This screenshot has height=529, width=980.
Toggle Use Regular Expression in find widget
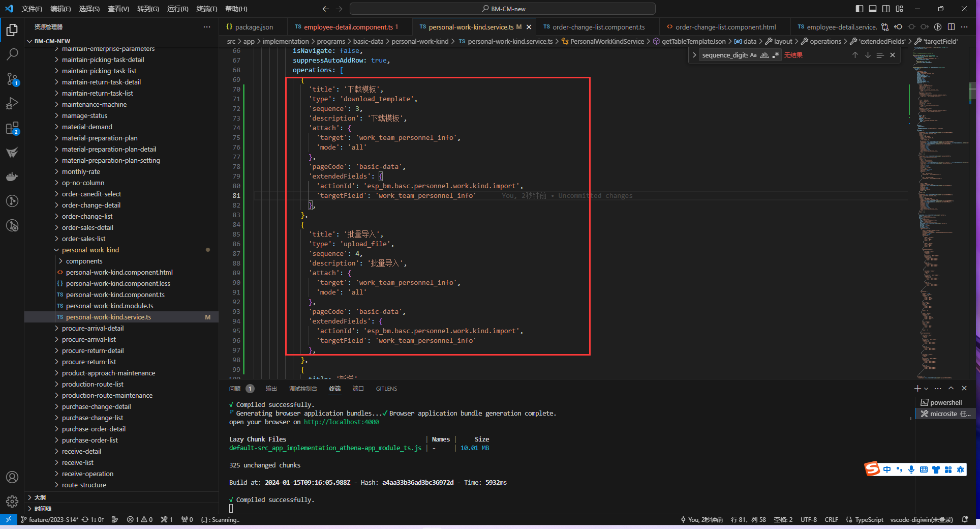pyautogui.click(x=776, y=55)
